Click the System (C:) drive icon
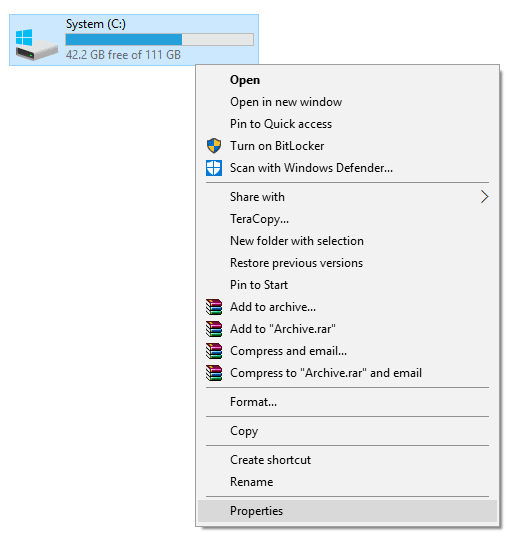Screen dimensions: 520x550 (x=36, y=45)
